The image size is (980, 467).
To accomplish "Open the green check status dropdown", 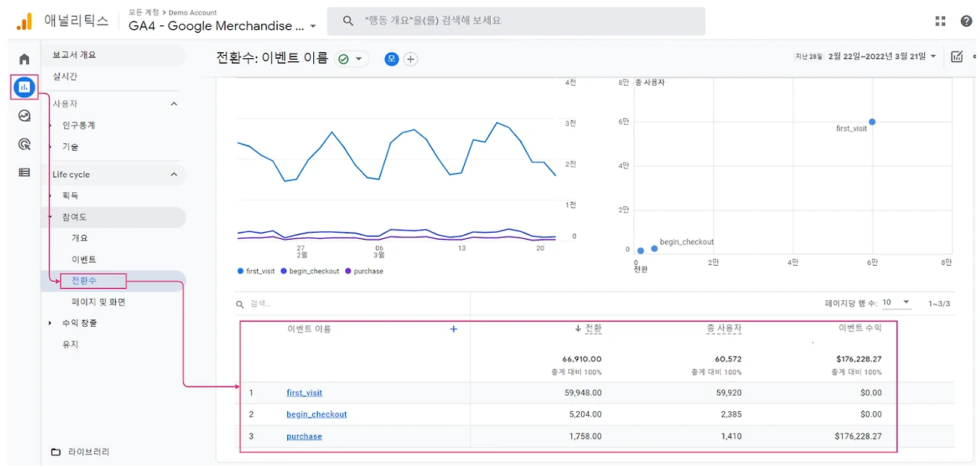I will coord(351,59).
